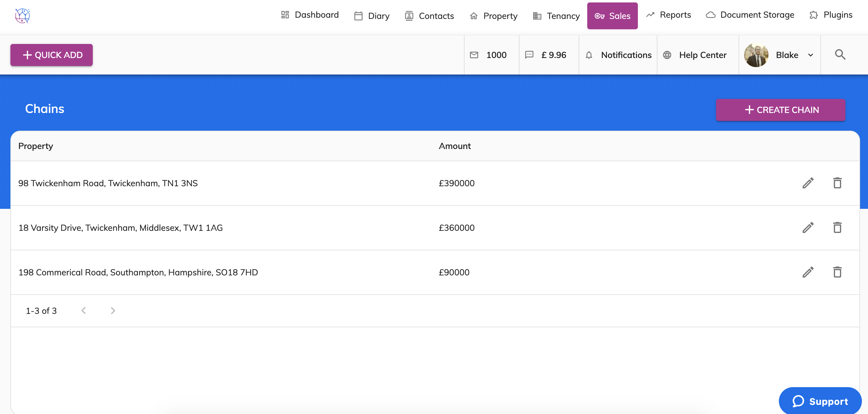Viewport: 868px width, 414px height.
Task: Open the search magnifier icon
Action: coord(840,55)
